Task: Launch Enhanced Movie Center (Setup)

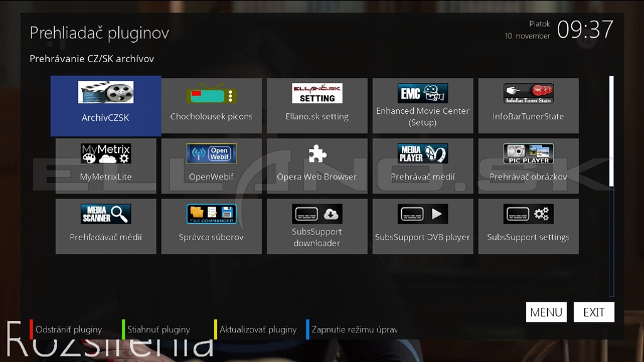Action: pos(423,106)
